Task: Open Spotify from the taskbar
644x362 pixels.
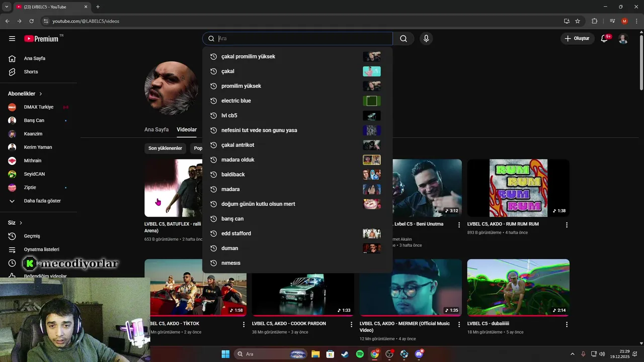Action: pos(360,354)
